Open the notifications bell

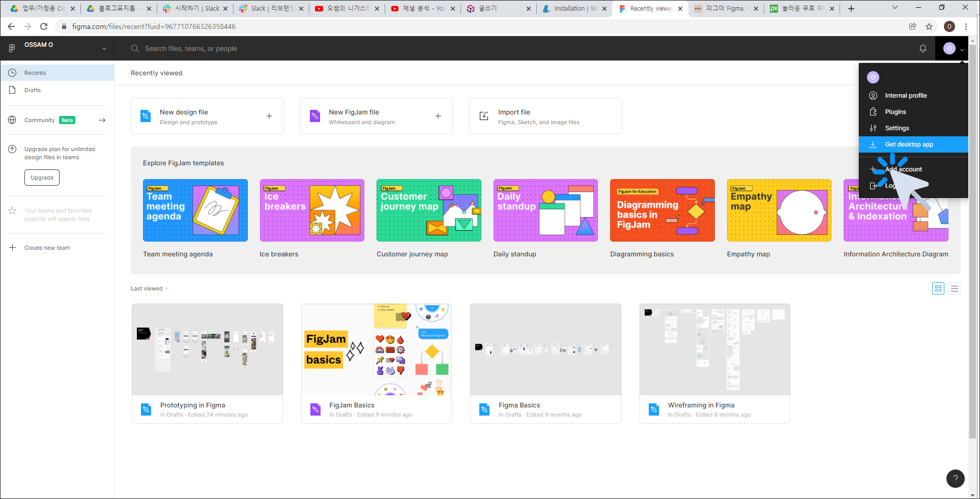click(x=923, y=48)
